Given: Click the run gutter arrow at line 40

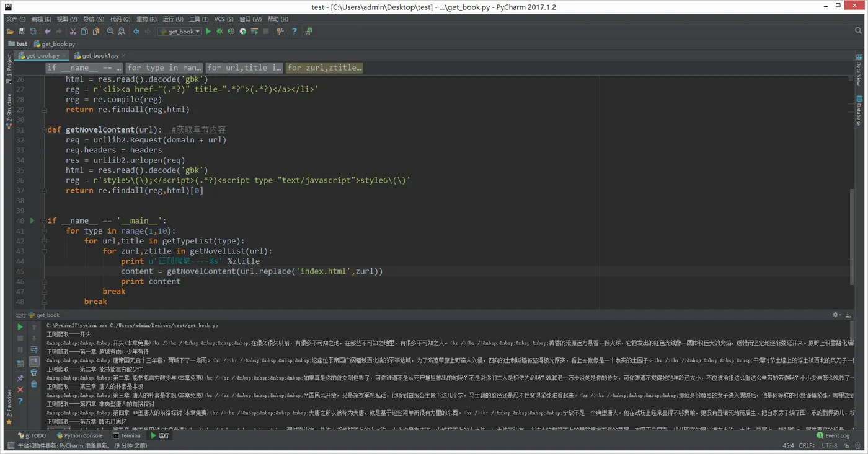Looking at the screenshot, I should click(x=33, y=220).
